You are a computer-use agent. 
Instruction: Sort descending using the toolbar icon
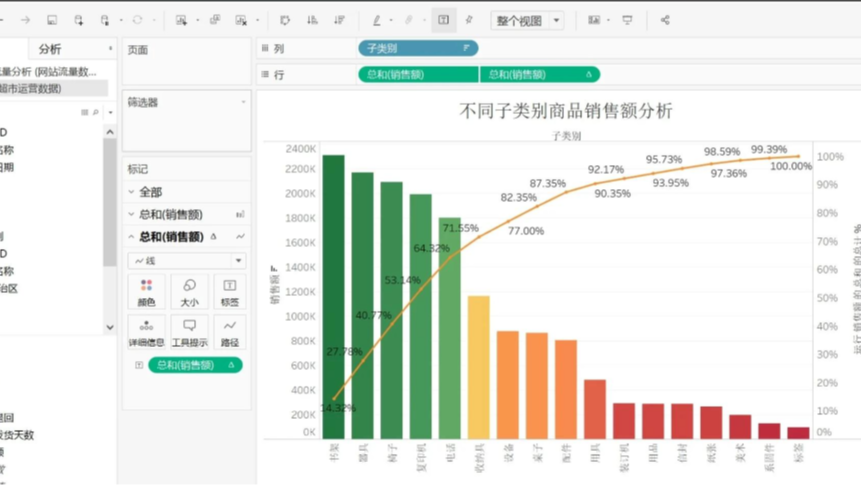(x=339, y=20)
